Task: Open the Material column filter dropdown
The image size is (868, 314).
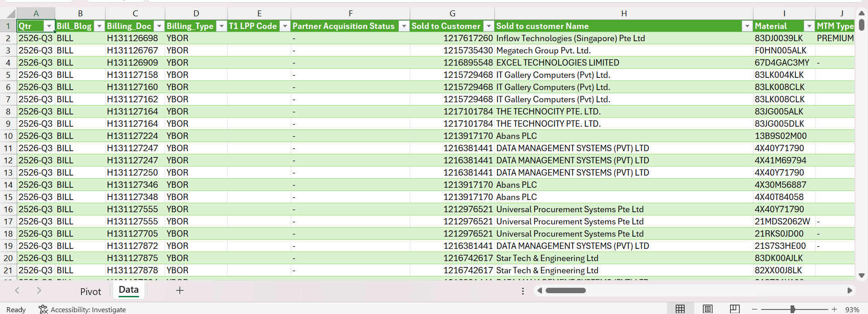Action: [x=809, y=26]
